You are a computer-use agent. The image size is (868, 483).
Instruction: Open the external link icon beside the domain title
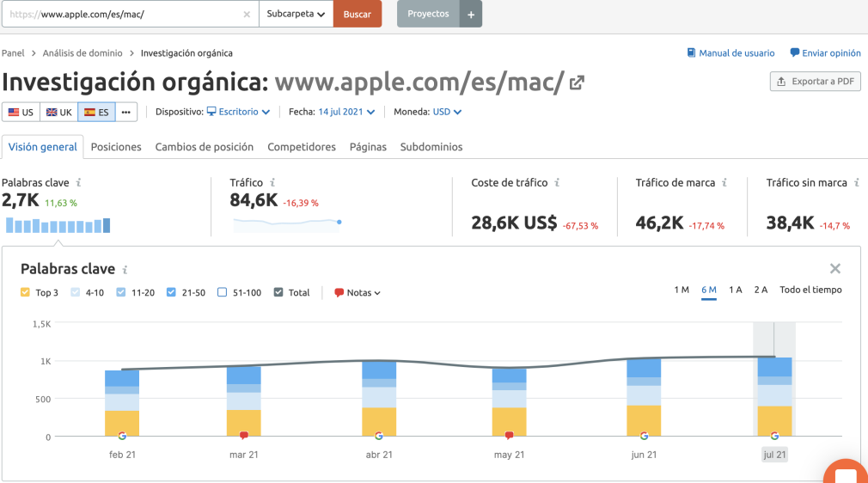point(577,83)
